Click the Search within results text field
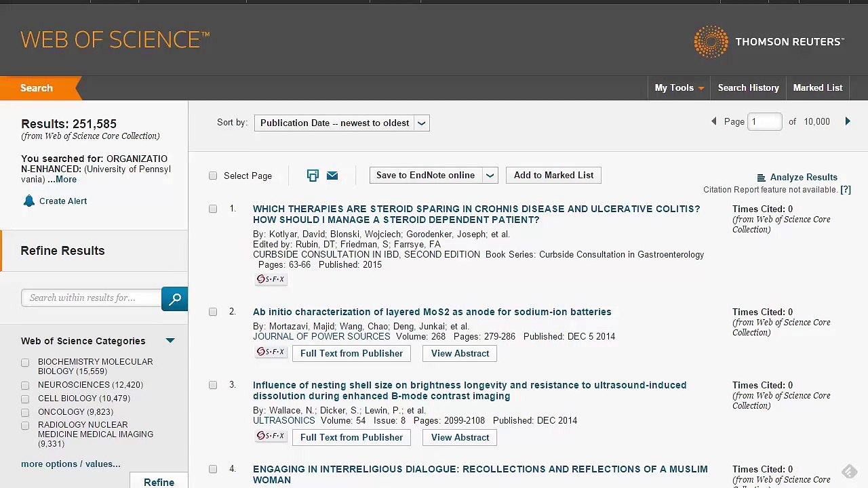This screenshot has height=488, width=868. click(92, 298)
